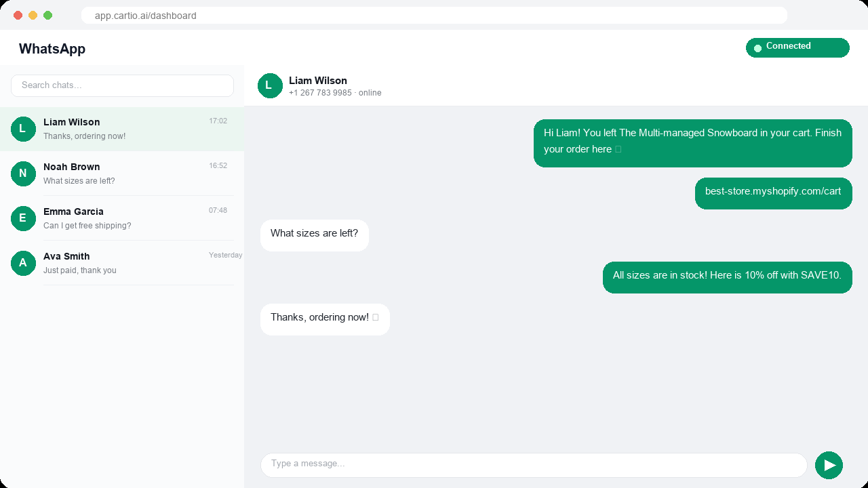Click the 16:52 timestamp on Noah's chat
Image resolution: width=868 pixels, height=488 pixels.
pyautogui.click(x=218, y=165)
